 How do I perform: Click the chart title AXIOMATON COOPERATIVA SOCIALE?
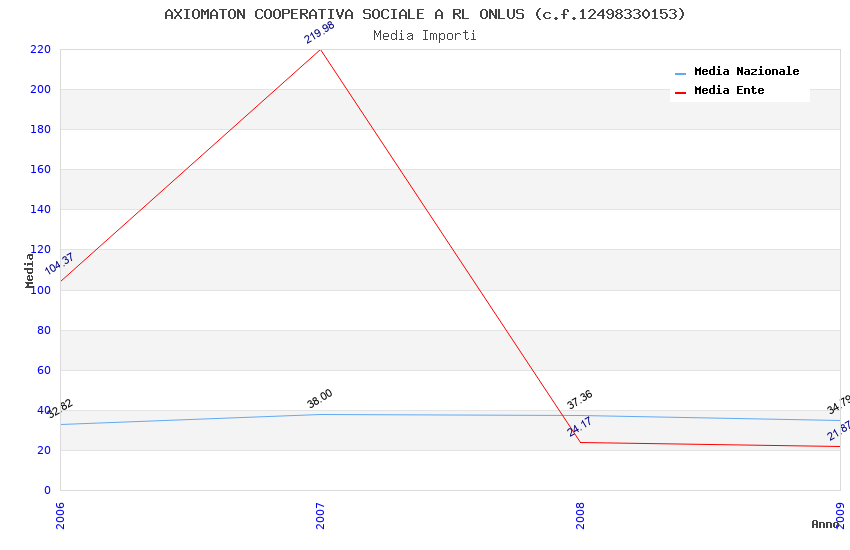[425, 14]
